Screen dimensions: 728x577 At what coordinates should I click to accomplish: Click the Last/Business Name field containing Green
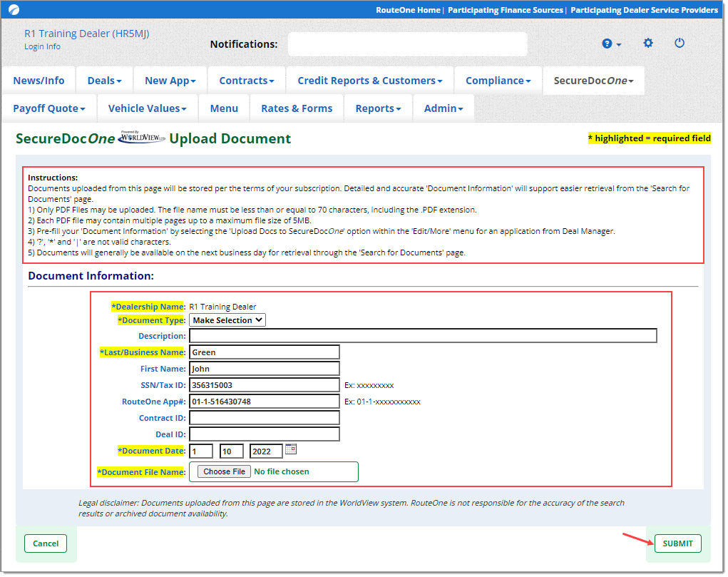pos(265,352)
